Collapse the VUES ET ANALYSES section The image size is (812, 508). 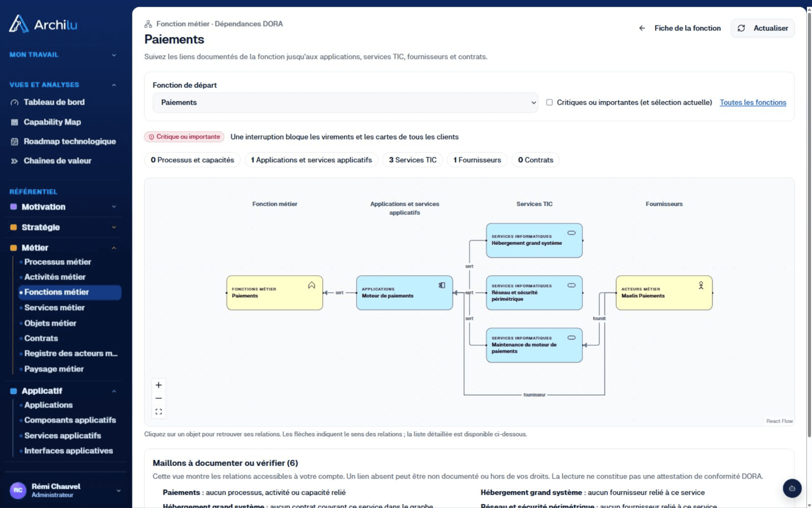63,85
